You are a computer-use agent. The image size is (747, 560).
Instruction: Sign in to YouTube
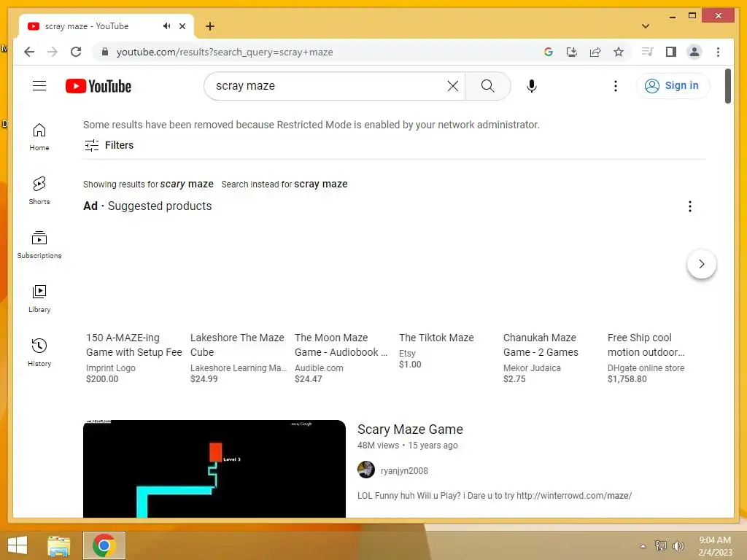coord(673,86)
